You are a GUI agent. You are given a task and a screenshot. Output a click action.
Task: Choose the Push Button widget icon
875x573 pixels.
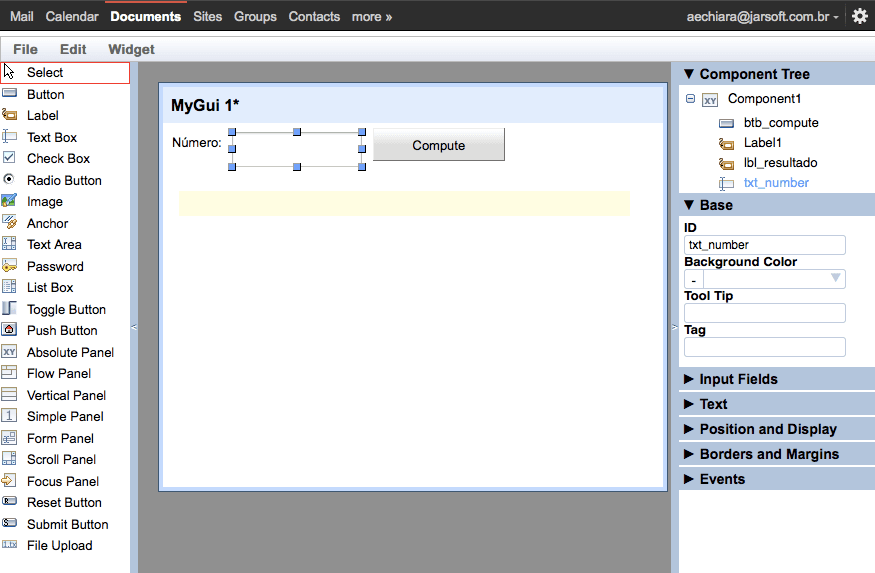click(9, 329)
